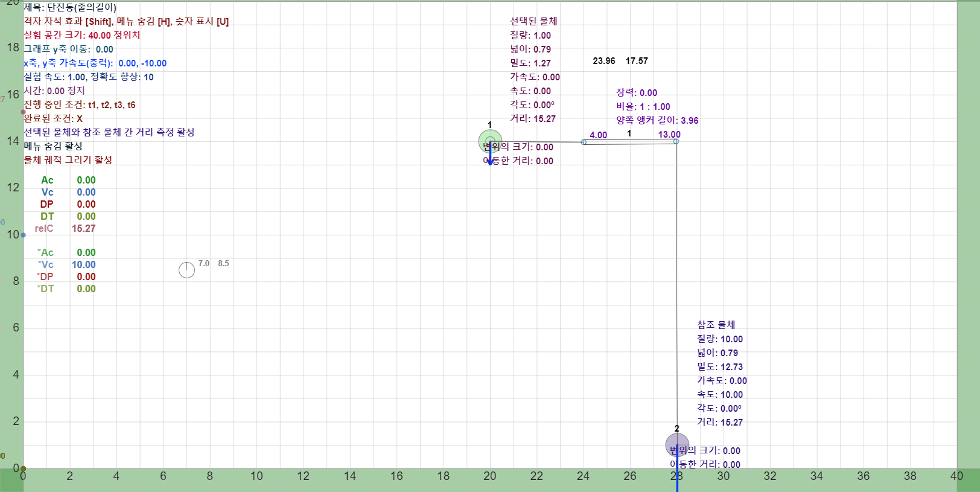The image size is (980, 492).
Task: Click the '그래프 y축 이동: 0.00' line
Action: [x=69, y=49]
